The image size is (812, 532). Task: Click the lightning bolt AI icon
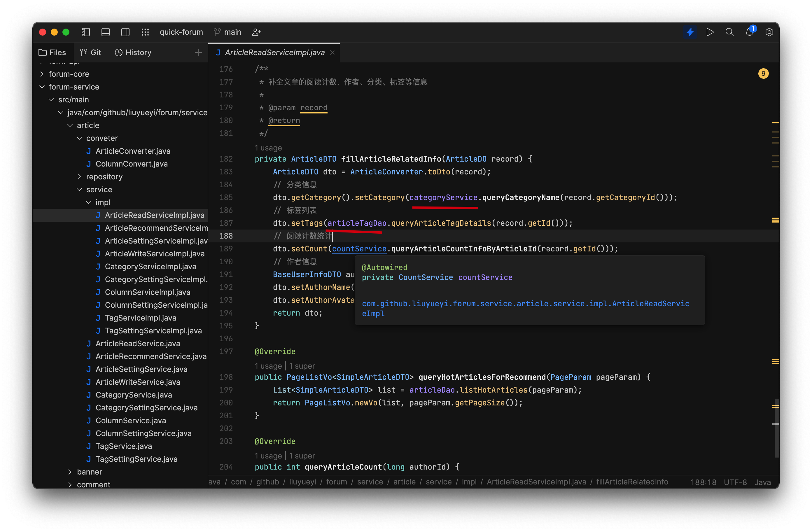click(x=690, y=32)
